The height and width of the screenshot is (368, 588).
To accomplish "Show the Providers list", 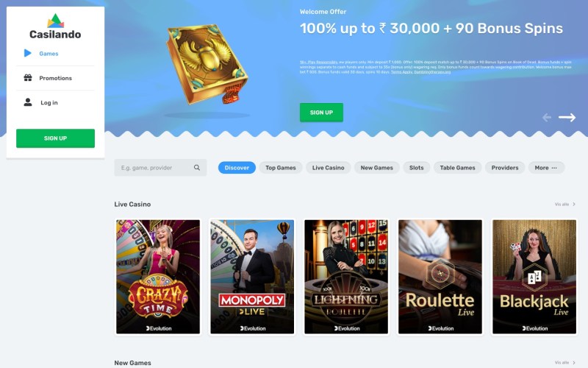I will [505, 168].
